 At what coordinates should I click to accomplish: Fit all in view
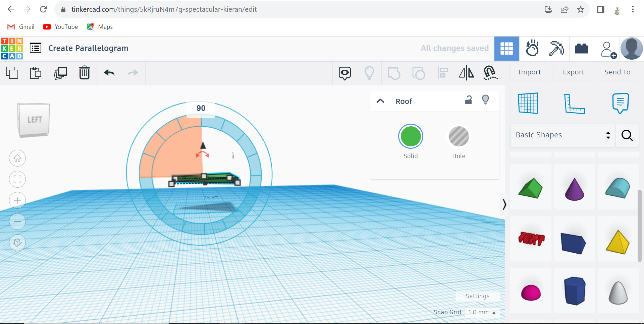(x=17, y=179)
